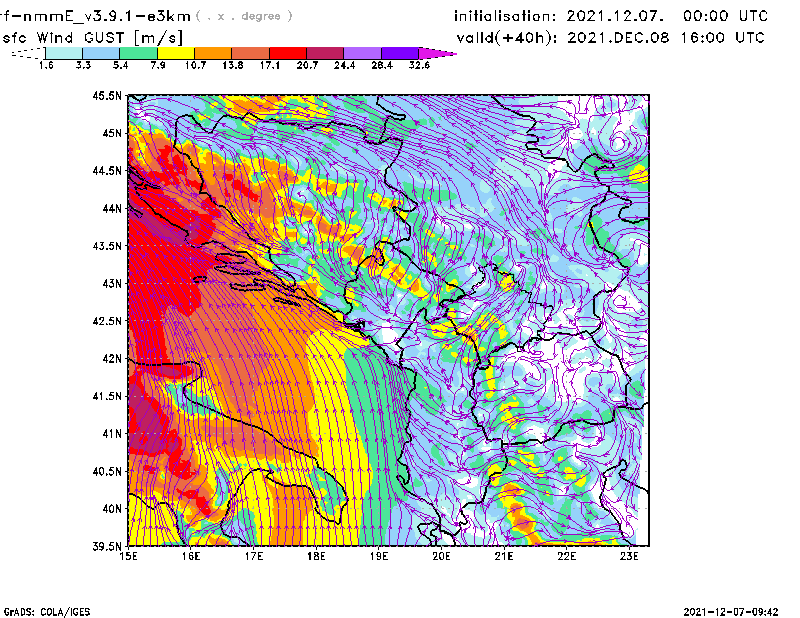
Task: Click the legend value '13.8'
Action: tap(233, 65)
